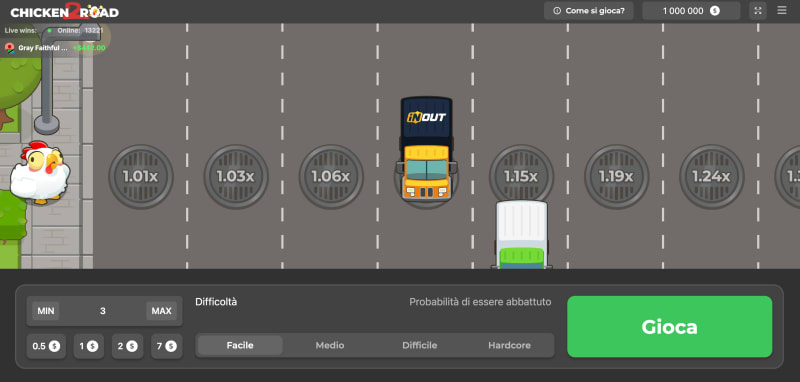Select Facile difficulty
Image resolution: width=800 pixels, height=382 pixels.
click(x=240, y=345)
